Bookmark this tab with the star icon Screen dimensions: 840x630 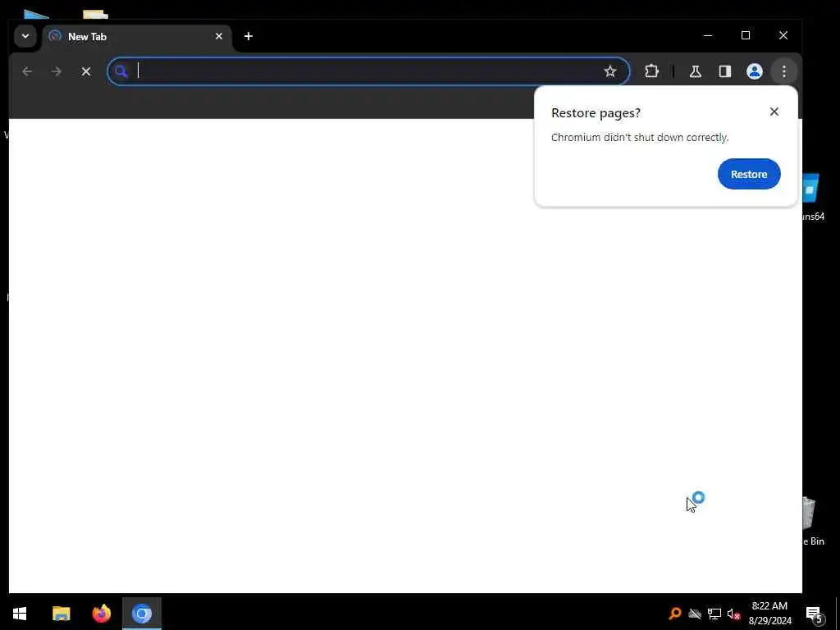(x=609, y=71)
